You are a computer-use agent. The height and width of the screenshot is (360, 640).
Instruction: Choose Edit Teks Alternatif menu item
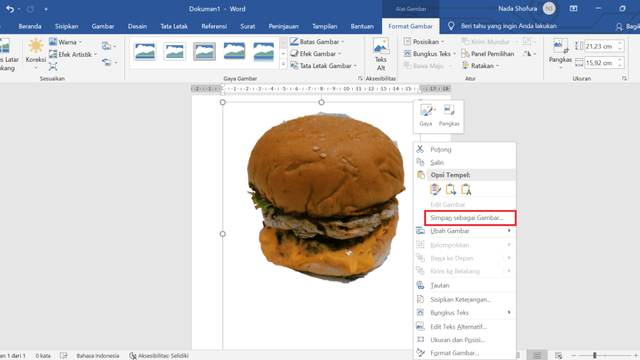click(465, 327)
